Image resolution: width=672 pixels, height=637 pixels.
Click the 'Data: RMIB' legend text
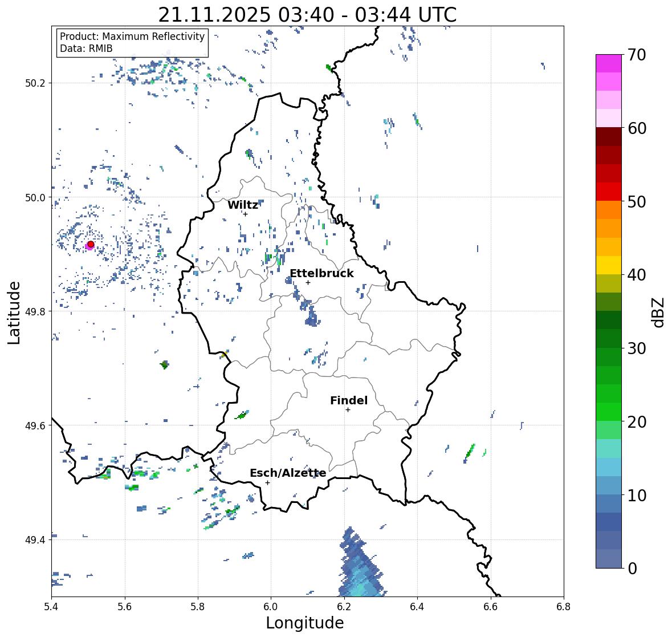(86, 48)
